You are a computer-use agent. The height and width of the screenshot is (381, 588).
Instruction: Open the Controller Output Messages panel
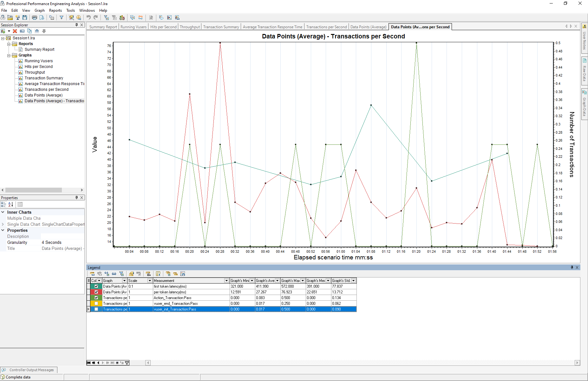(x=31, y=370)
